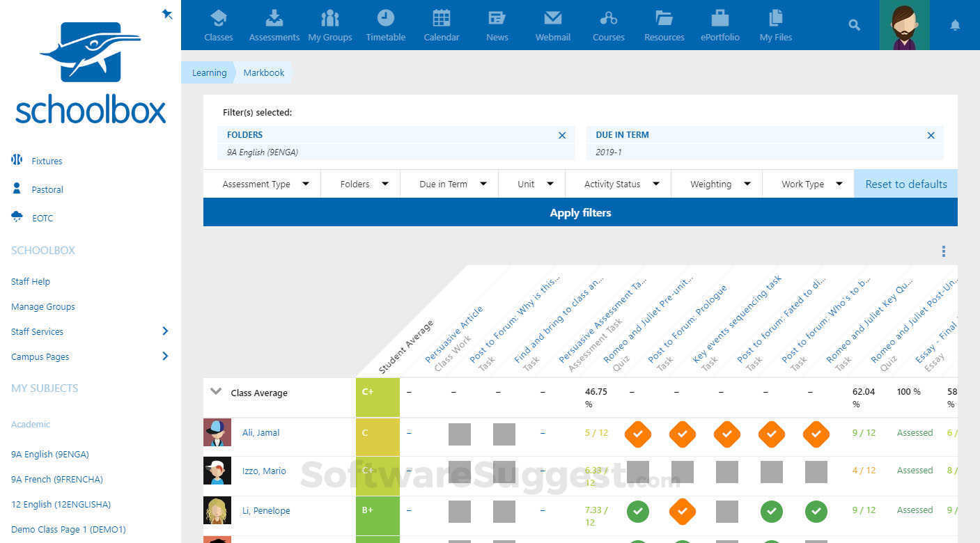Open the Resources area
Viewport: 980px width, 543px height.
coord(663,24)
